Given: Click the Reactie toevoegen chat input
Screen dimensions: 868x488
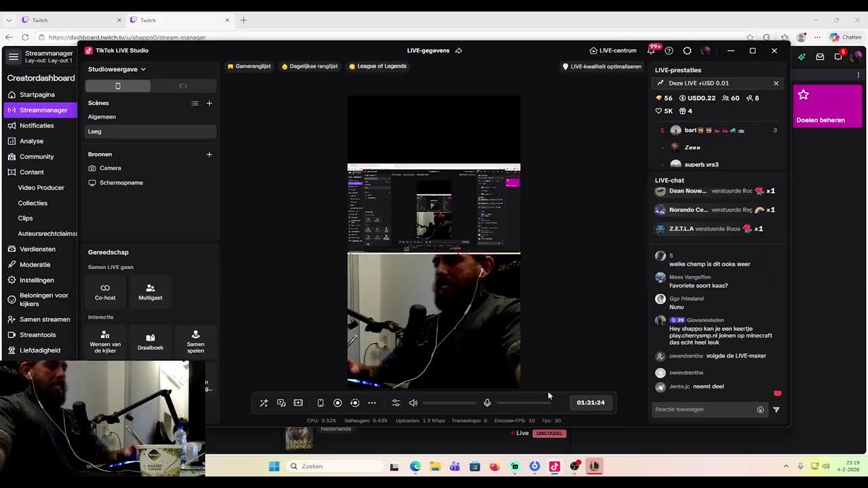Looking at the screenshot, I should point(704,409).
